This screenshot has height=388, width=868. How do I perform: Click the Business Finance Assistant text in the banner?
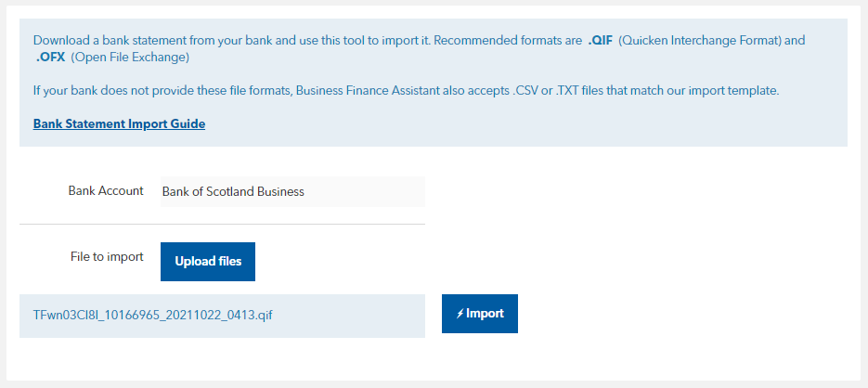point(369,91)
